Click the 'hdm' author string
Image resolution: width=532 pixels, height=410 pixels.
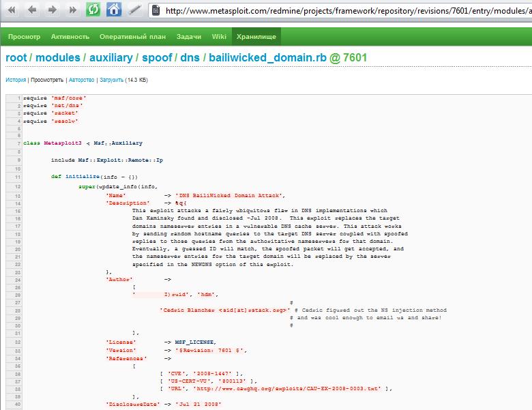coord(206,295)
